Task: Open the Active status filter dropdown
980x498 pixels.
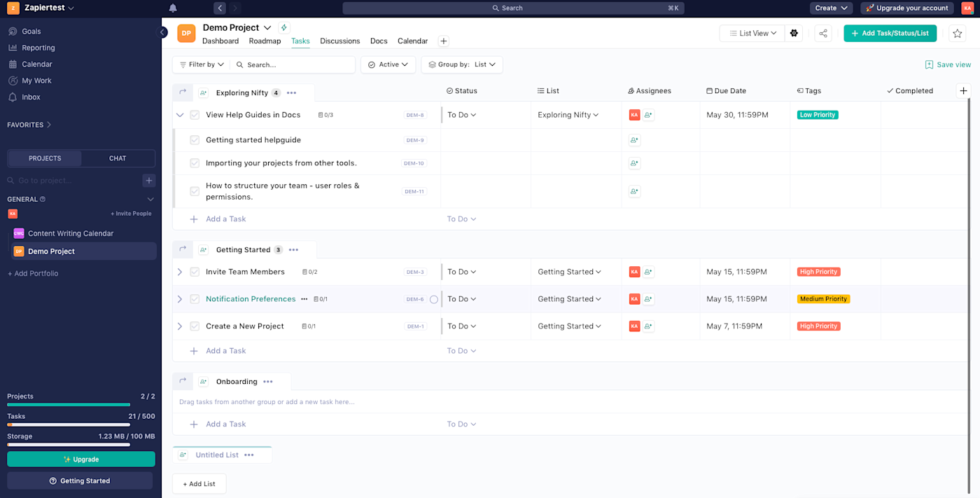Action: 388,64
